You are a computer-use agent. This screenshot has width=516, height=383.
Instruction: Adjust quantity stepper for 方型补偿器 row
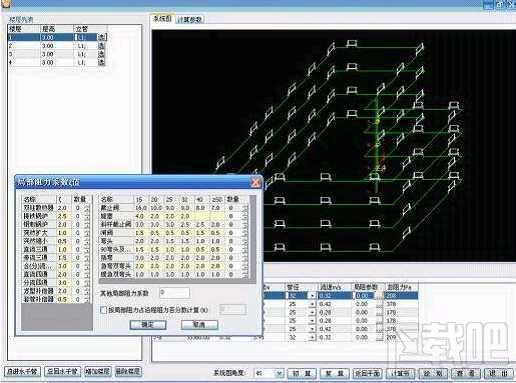click(x=88, y=291)
